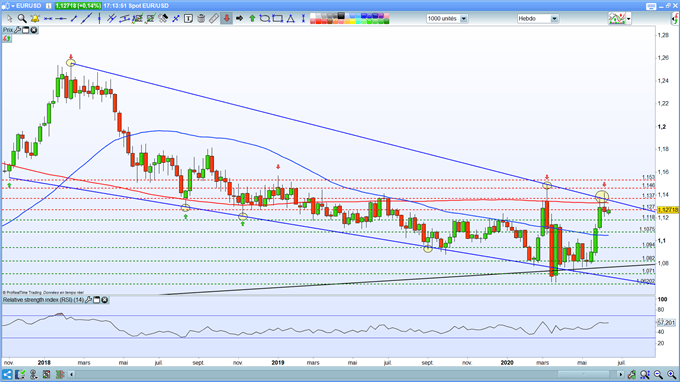Click the left scroll arrow of timeline
The width and height of the screenshot is (680, 382).
[x=72, y=374]
